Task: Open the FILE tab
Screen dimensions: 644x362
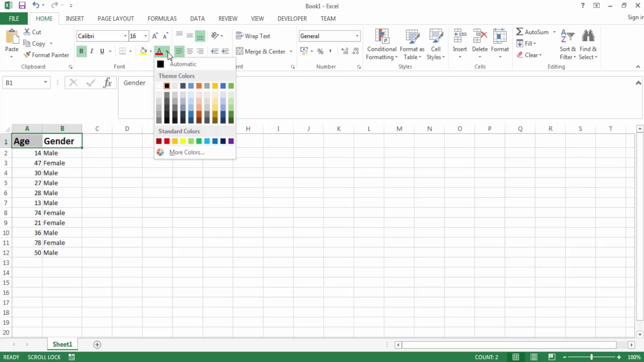Action: click(x=14, y=19)
